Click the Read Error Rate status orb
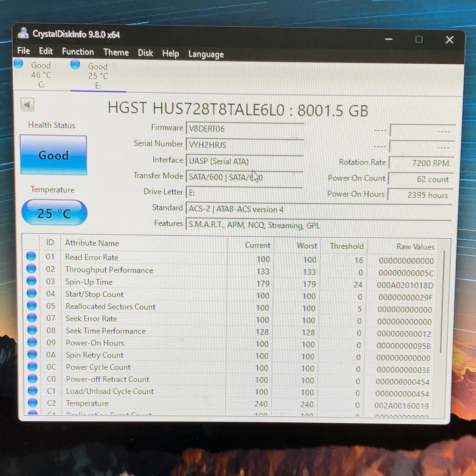The image size is (476, 476). 31,256
